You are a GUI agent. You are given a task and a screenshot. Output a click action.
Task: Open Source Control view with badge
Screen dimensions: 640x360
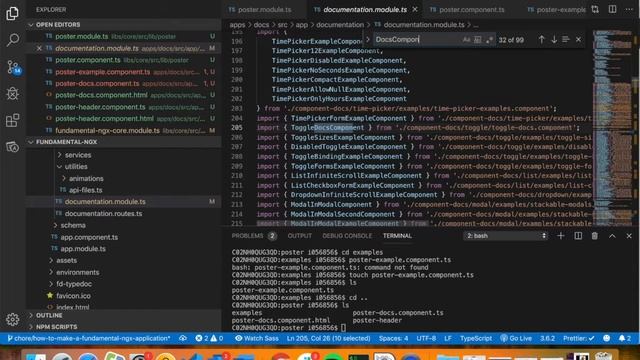pyautogui.click(x=13, y=67)
